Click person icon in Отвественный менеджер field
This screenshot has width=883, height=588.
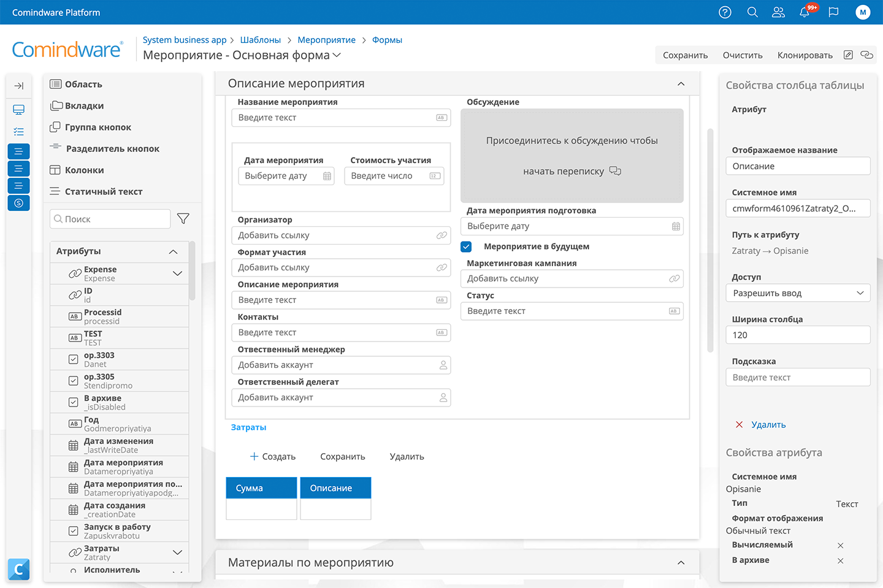pyautogui.click(x=443, y=365)
